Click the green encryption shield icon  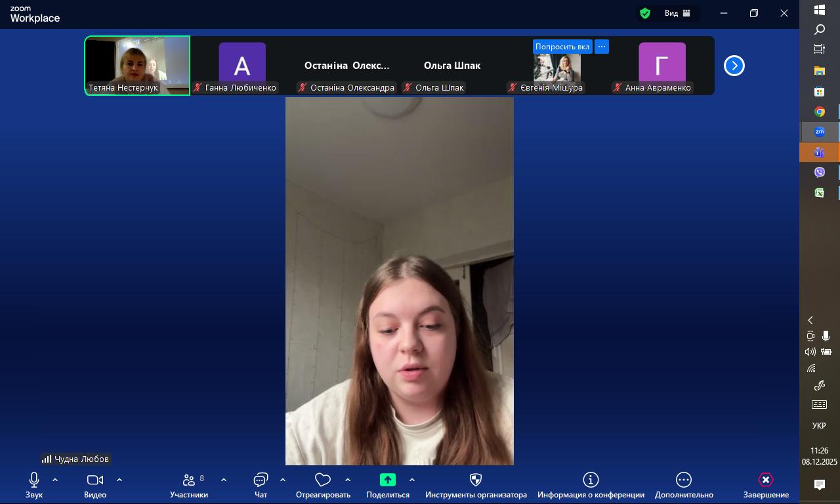pyautogui.click(x=645, y=13)
